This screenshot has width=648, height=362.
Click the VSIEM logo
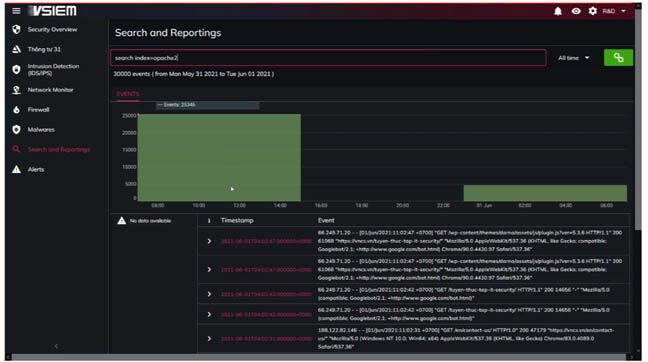pos(52,11)
